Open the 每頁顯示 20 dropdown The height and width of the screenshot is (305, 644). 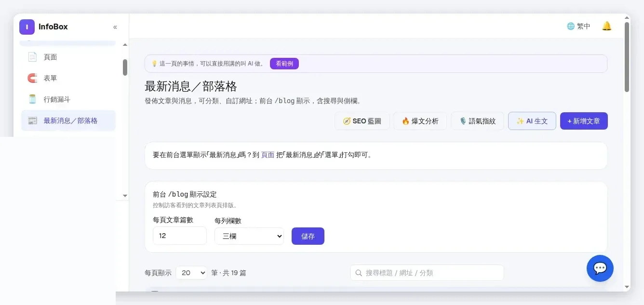pyautogui.click(x=191, y=273)
